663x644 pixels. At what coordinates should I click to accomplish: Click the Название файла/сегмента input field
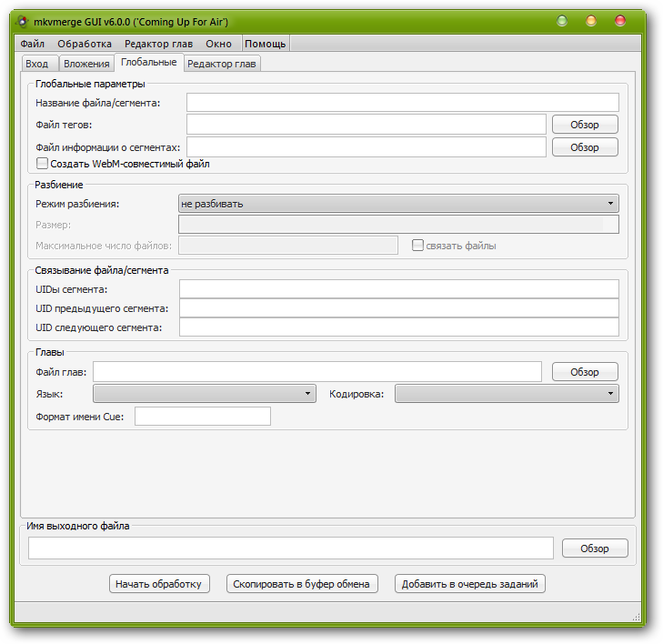[403, 102]
